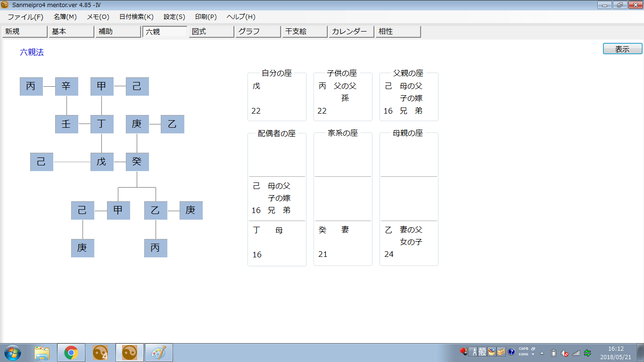Click the Paint icon in the taskbar
This screenshot has height=362, width=644.
pos(158,353)
